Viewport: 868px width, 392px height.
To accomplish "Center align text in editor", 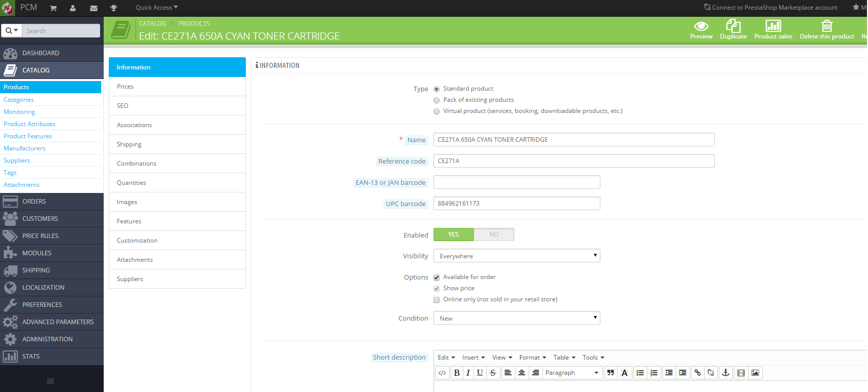I will pos(522,373).
